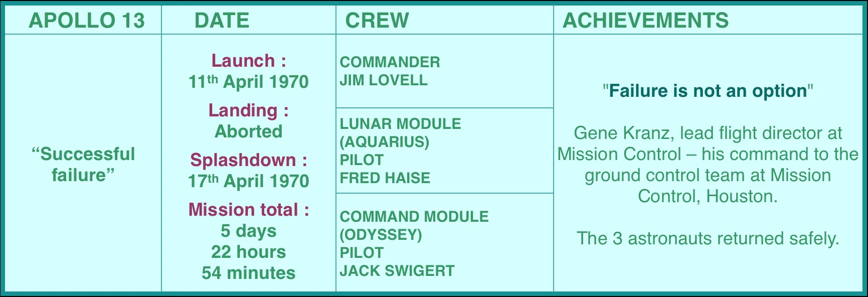
Task: Select the ACHIEVEMENTS column header
Action: (x=646, y=21)
